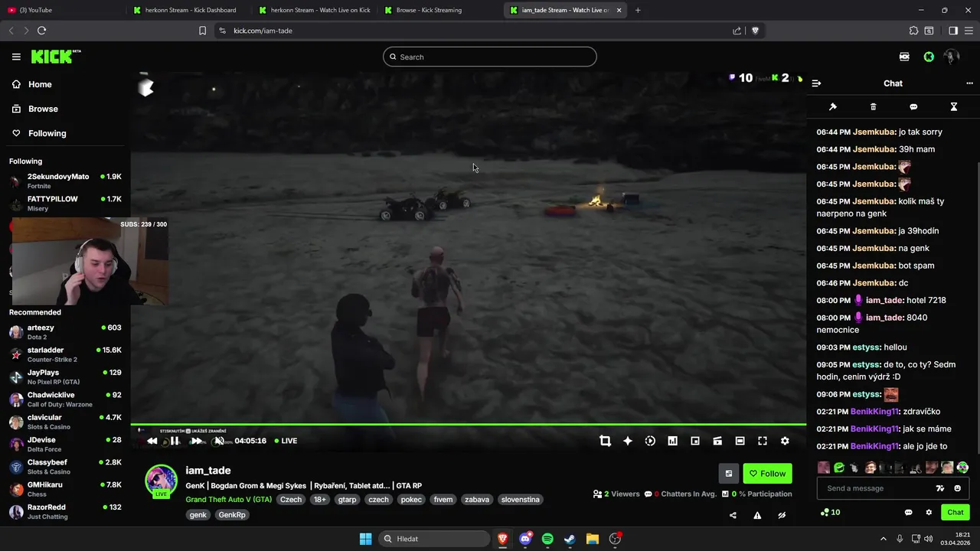The image size is (980, 551).
Task: Follow the iam_tade channel
Action: tap(768, 474)
